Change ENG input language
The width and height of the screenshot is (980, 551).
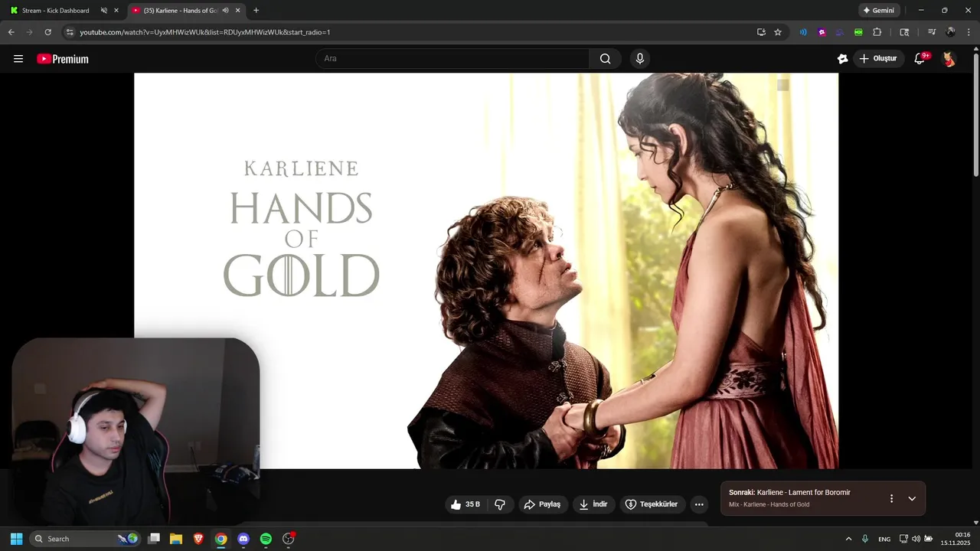coord(884,539)
